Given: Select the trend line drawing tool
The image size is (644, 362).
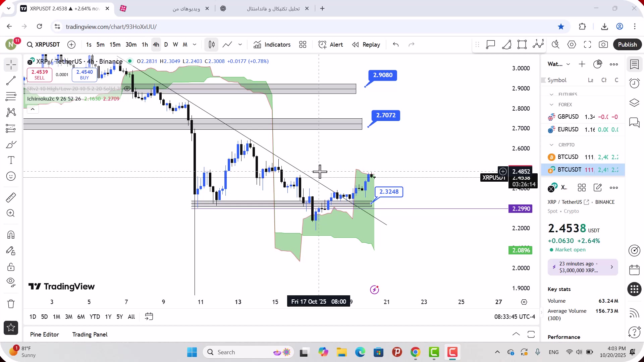Looking at the screenshot, I should [x=11, y=80].
